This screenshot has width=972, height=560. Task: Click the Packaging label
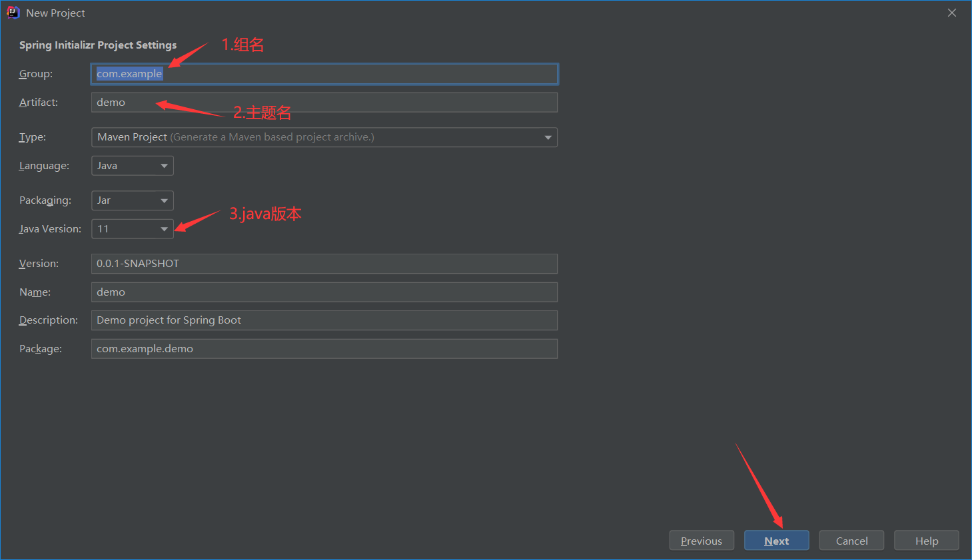click(x=45, y=200)
